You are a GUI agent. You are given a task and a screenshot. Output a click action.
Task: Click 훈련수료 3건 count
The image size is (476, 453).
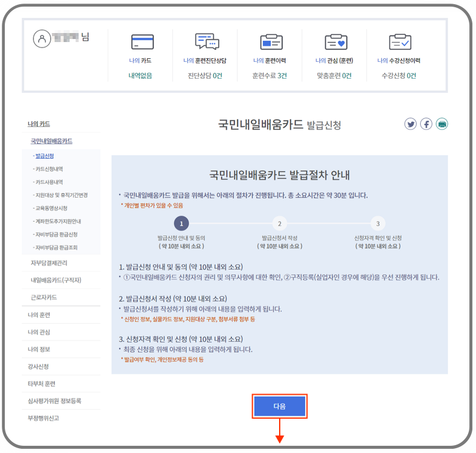pos(270,76)
